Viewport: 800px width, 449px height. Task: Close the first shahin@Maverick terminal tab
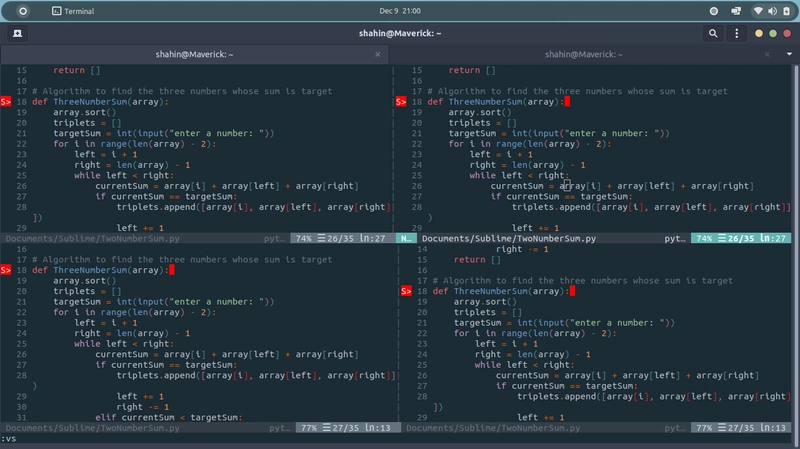(378, 54)
